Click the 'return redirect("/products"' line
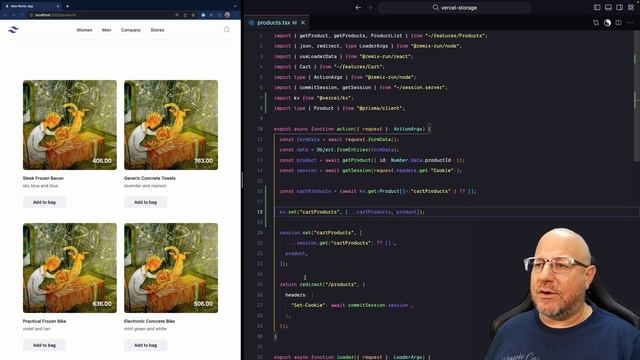The image size is (640, 360). pos(322,284)
